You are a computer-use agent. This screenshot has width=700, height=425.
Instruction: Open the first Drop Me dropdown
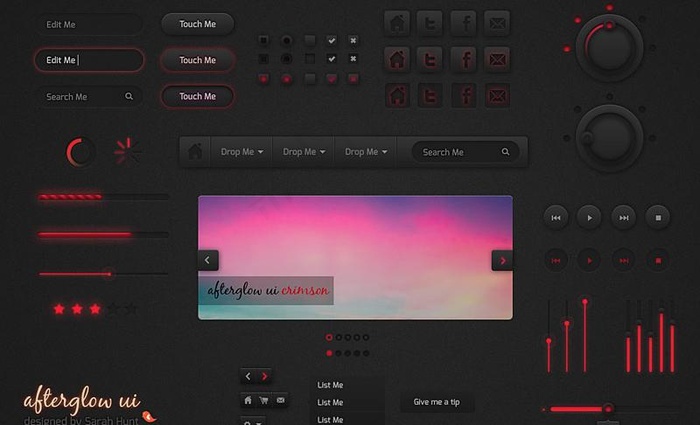[x=242, y=152]
